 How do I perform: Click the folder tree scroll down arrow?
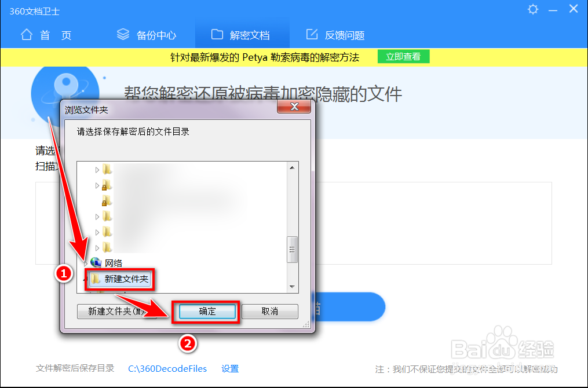(292, 287)
